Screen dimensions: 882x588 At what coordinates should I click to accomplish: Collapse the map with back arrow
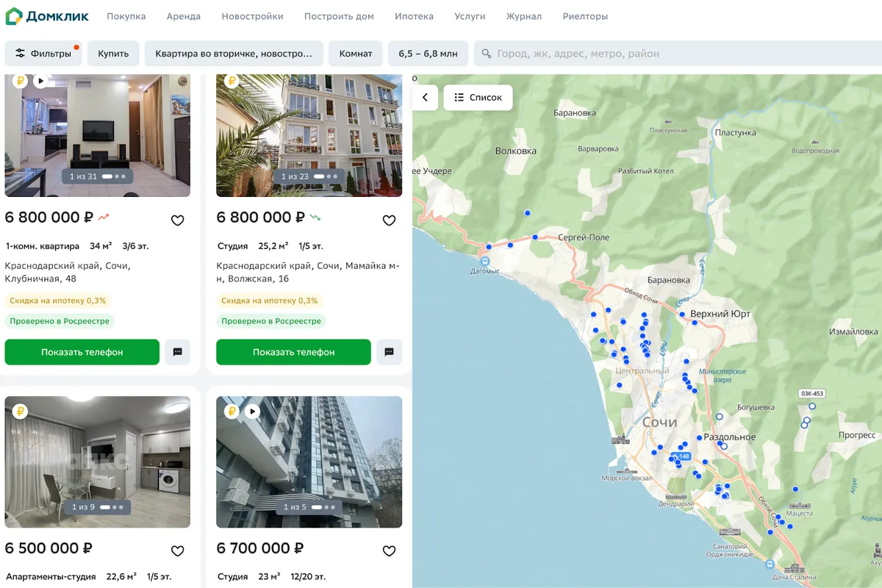425,97
